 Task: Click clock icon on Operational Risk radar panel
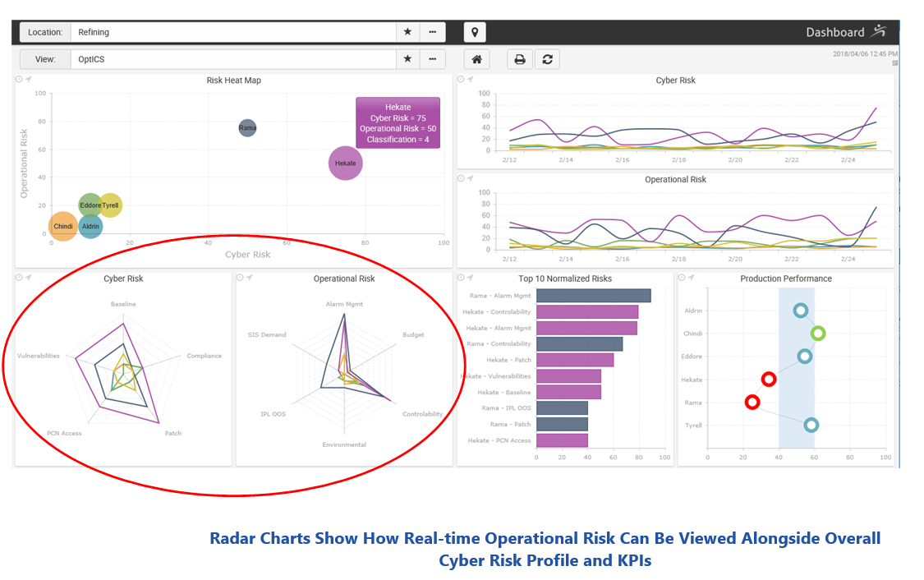coord(240,277)
